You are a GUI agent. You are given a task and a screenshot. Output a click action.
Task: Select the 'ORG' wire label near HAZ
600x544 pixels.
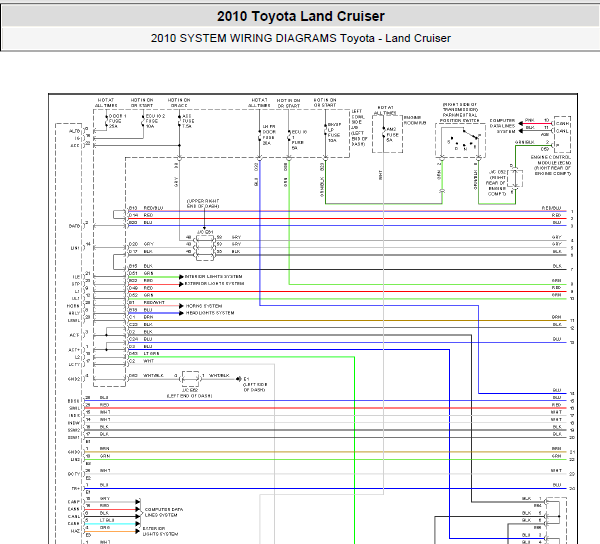coord(104,528)
